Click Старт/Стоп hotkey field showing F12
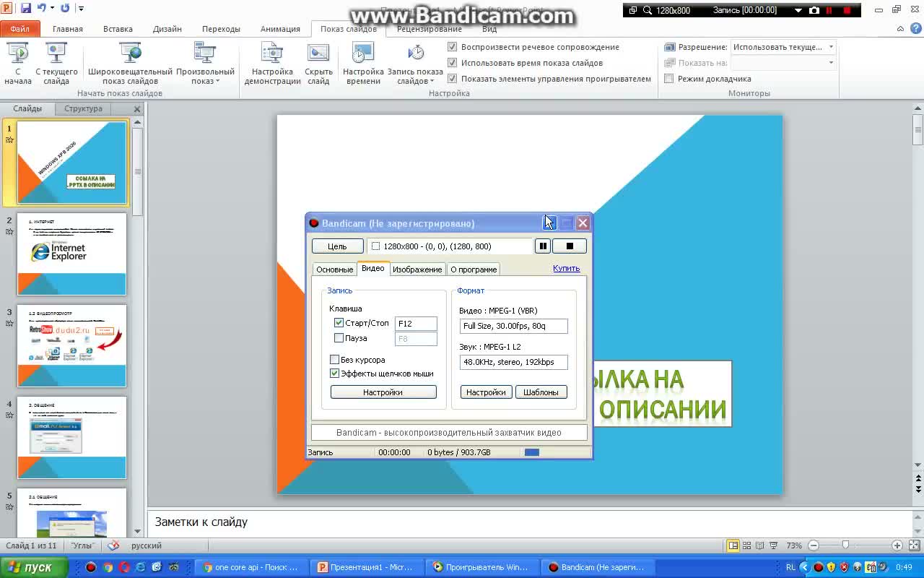 [x=416, y=324]
